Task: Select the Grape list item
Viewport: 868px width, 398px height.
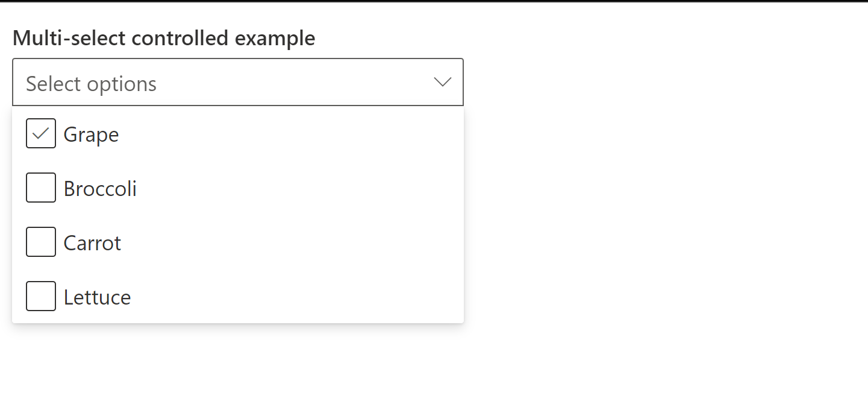Action: click(90, 134)
